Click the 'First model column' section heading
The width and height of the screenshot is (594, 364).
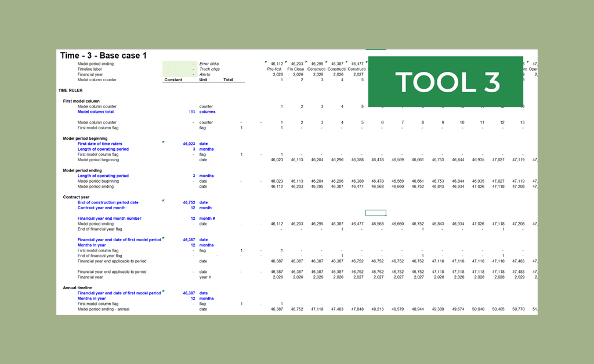pyautogui.click(x=81, y=101)
